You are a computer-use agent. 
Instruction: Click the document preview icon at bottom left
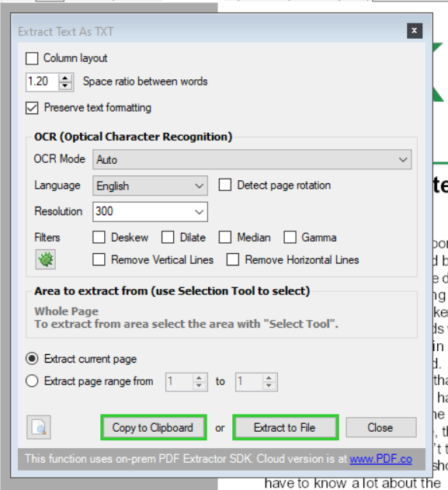[39, 427]
